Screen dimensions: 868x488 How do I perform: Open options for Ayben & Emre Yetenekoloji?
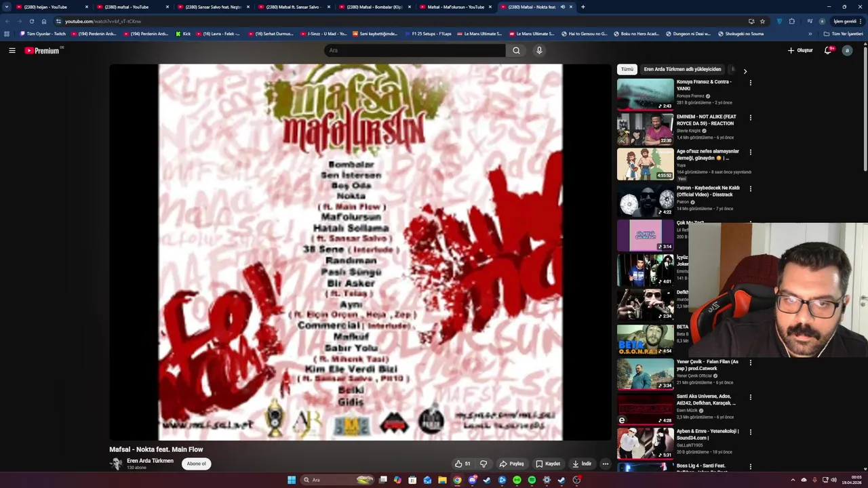click(750, 432)
